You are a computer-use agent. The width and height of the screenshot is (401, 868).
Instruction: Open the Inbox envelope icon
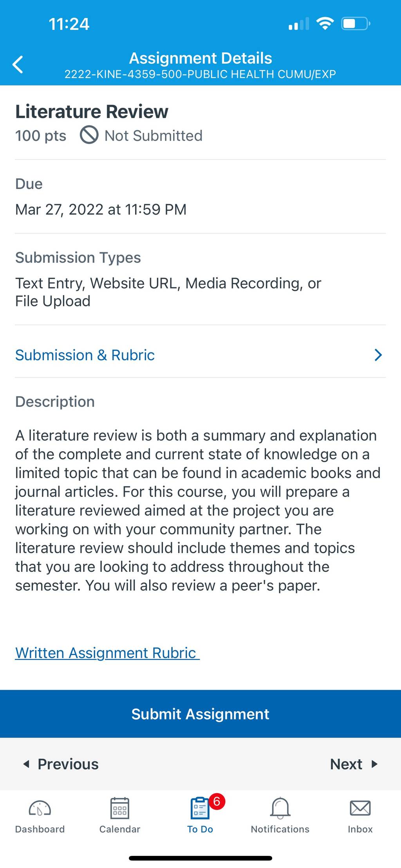(360, 808)
